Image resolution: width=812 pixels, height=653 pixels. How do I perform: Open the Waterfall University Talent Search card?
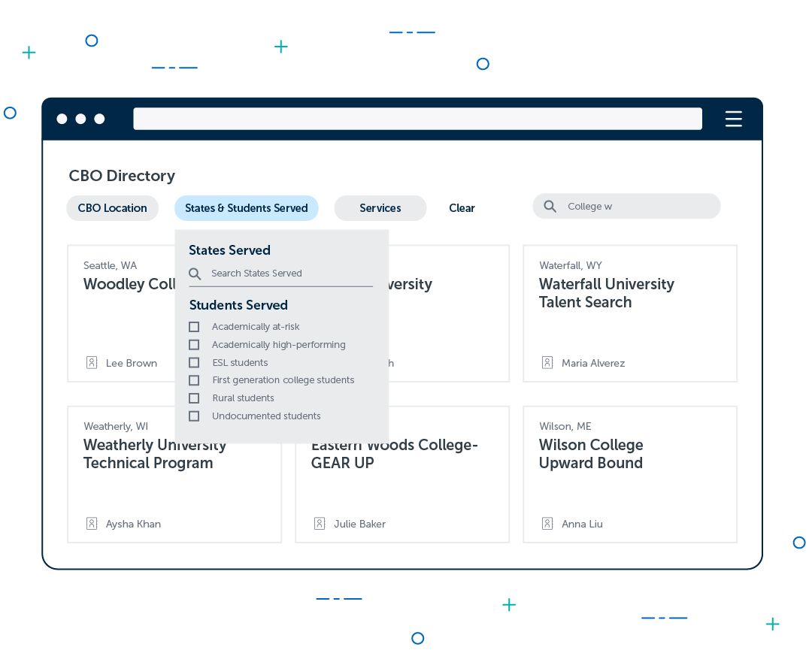[x=606, y=293]
